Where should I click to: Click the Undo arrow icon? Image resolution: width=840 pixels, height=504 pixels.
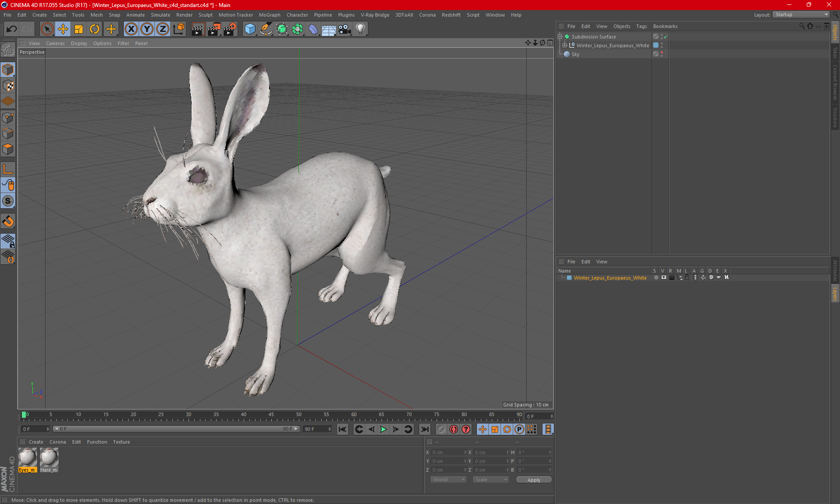(11, 29)
